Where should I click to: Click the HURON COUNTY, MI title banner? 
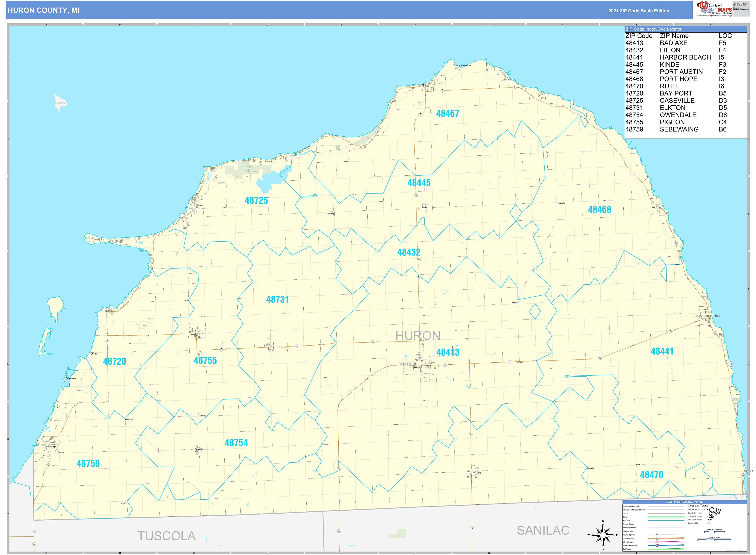44,10
